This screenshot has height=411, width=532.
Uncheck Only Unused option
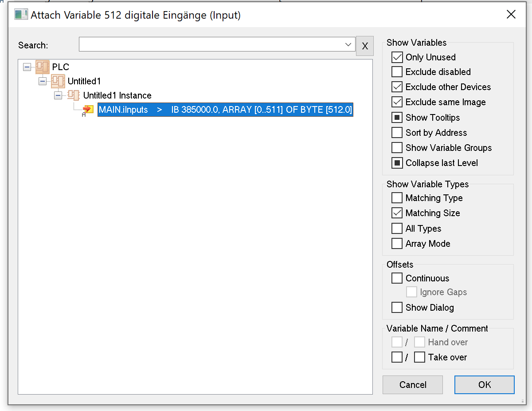coord(397,57)
